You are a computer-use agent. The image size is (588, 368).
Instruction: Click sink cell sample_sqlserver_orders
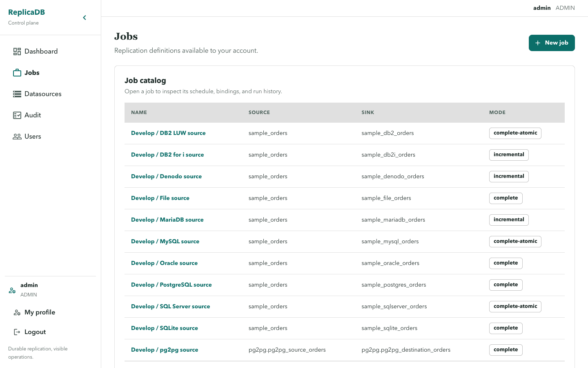(x=394, y=307)
